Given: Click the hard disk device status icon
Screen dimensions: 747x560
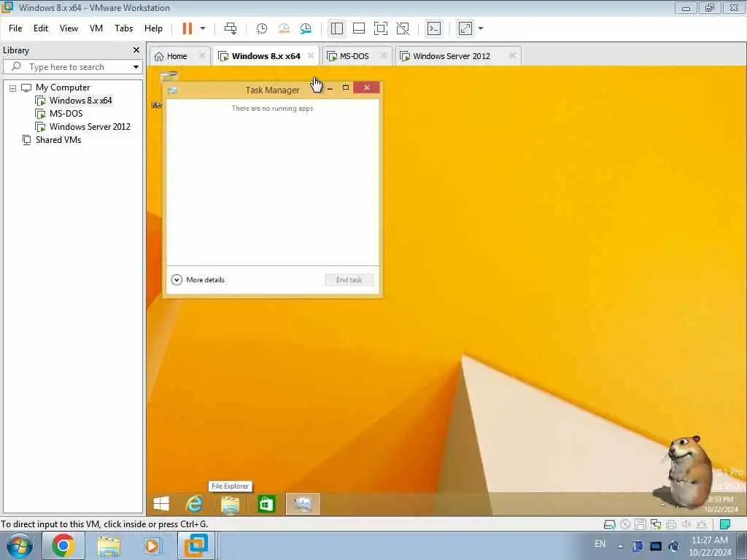Looking at the screenshot, I should (x=609, y=525).
